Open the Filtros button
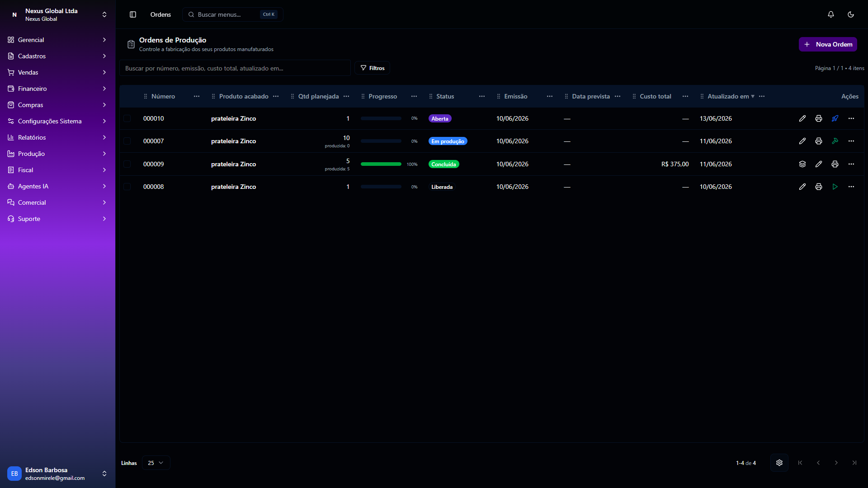 pyautogui.click(x=373, y=68)
